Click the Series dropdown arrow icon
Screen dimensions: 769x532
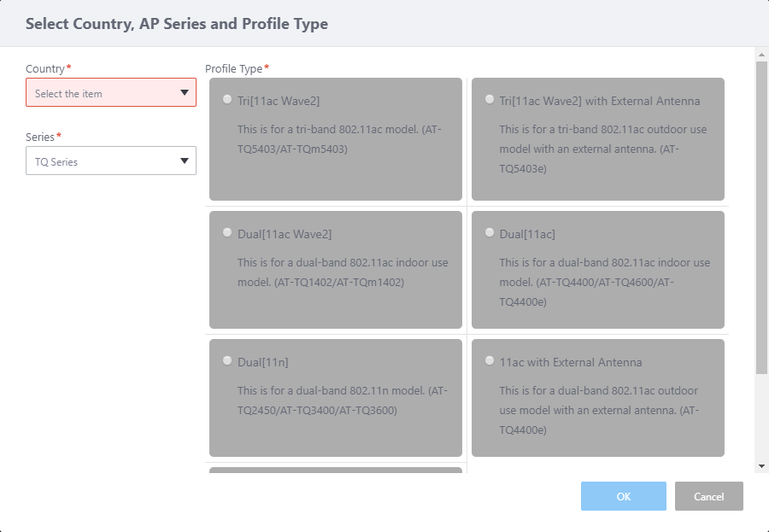185,161
